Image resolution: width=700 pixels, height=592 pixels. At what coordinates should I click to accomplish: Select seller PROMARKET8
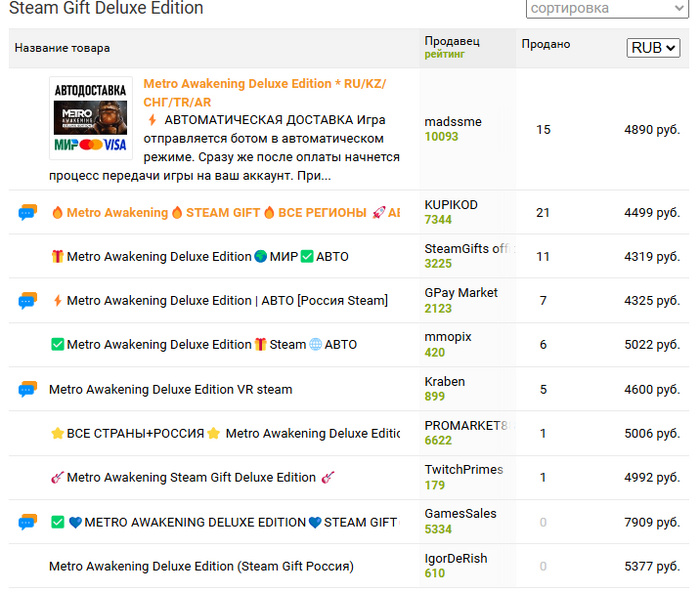[469, 425]
